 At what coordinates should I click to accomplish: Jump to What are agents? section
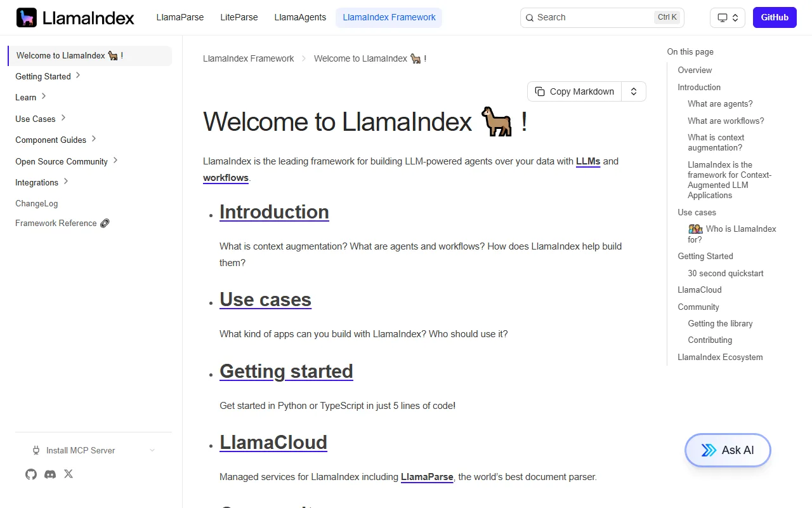pyautogui.click(x=720, y=104)
